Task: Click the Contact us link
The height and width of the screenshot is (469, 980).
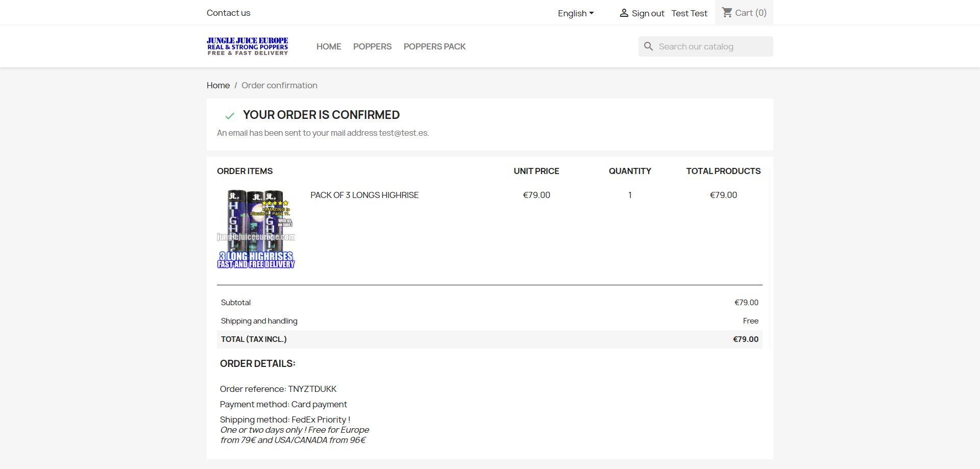Action: coord(228,13)
